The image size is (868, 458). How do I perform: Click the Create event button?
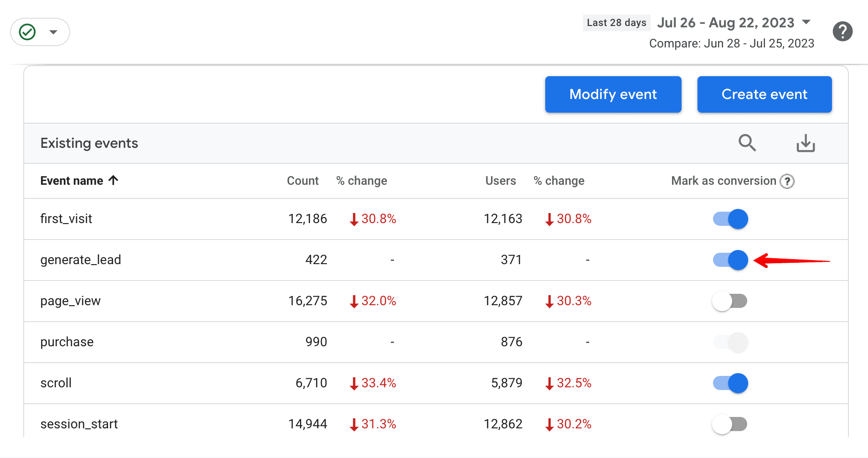tap(764, 94)
